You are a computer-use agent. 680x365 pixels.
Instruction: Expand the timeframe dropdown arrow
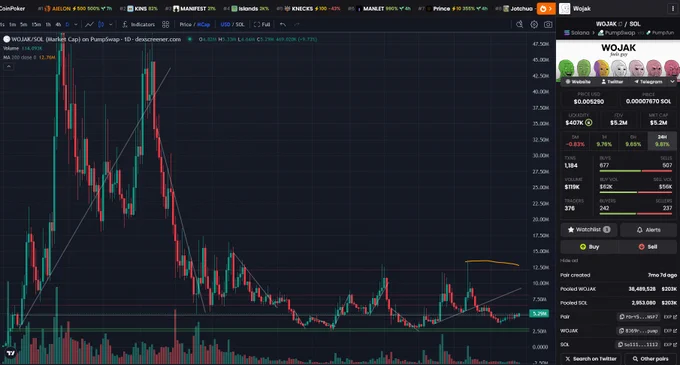[75, 24]
